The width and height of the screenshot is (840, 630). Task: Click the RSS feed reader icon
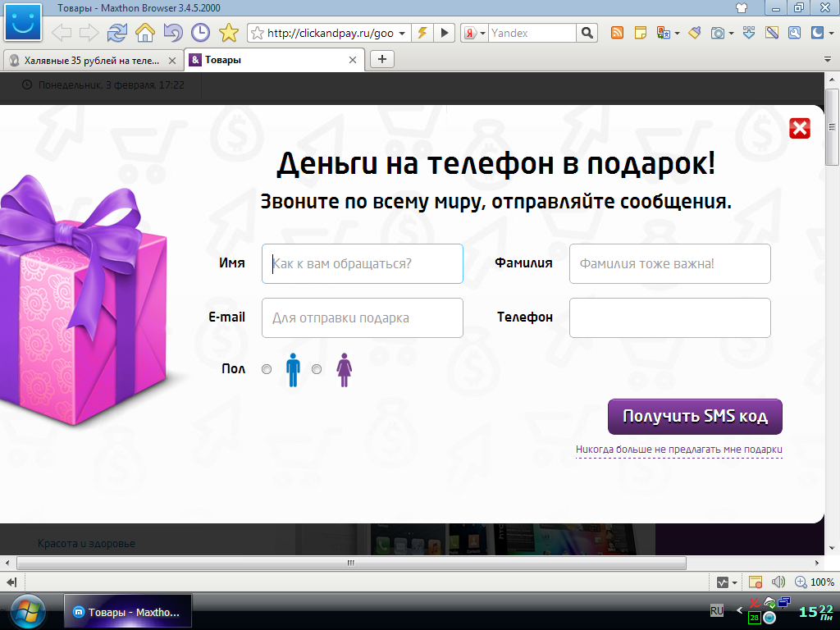(617, 33)
